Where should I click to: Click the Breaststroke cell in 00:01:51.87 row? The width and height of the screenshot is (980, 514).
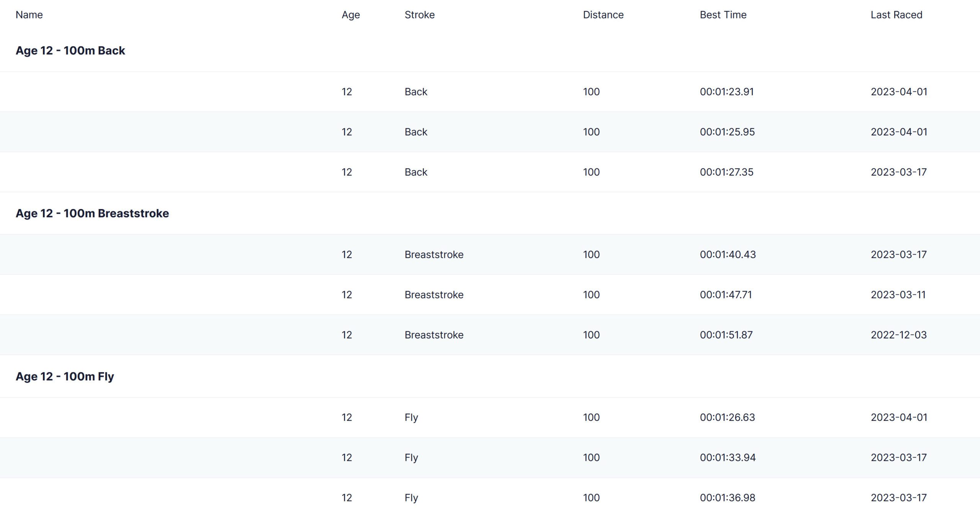point(434,335)
